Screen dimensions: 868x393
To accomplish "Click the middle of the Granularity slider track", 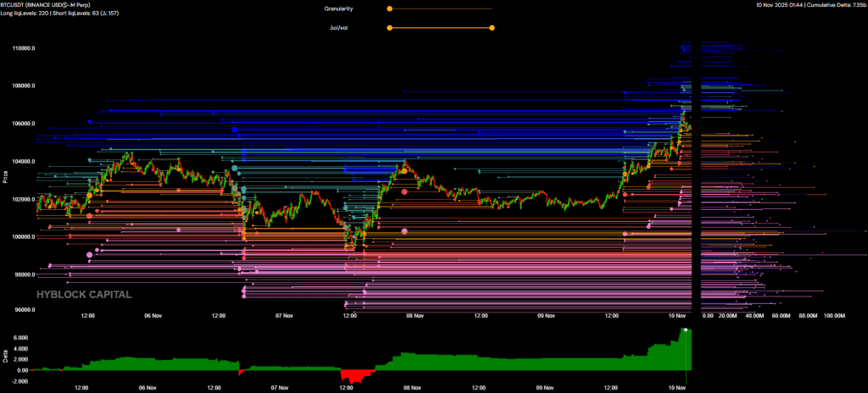I will 440,8.
